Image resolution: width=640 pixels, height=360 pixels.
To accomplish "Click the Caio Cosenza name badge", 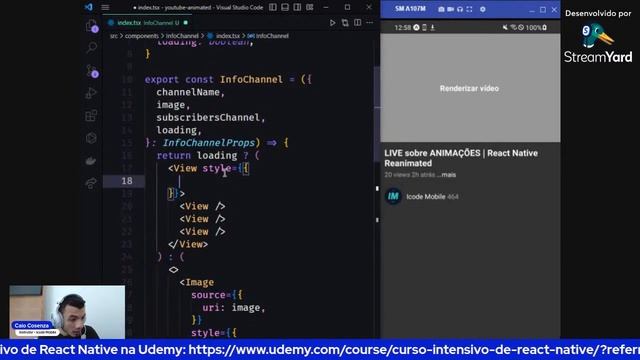I will click(x=31, y=325).
